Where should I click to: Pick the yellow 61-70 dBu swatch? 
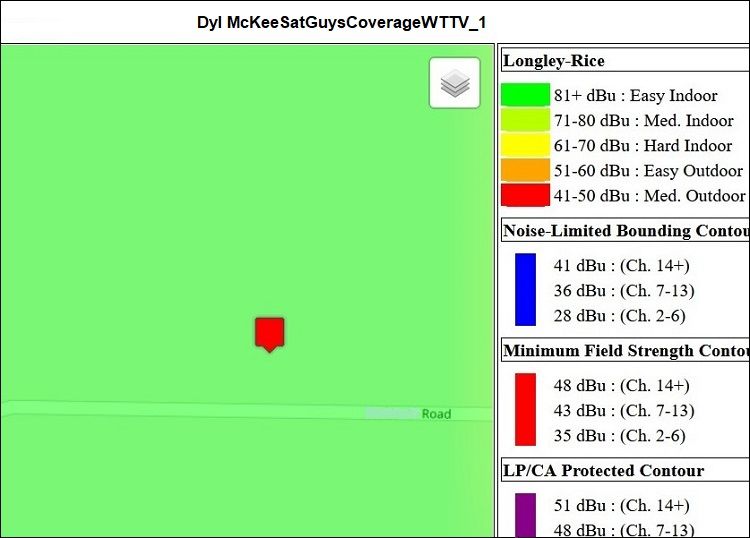coord(525,146)
